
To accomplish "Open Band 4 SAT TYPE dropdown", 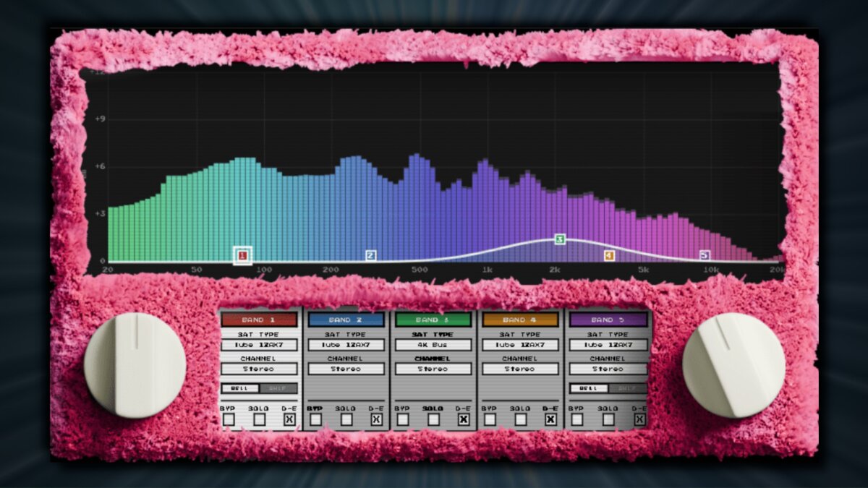I will coord(520,345).
